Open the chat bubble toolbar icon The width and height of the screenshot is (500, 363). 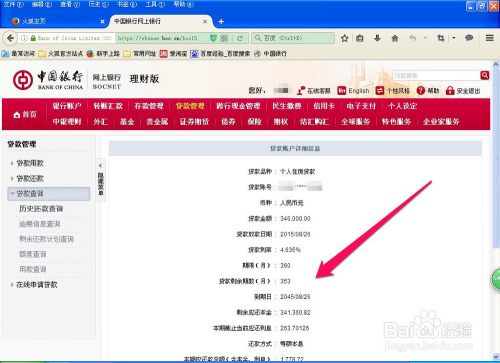(x=469, y=38)
